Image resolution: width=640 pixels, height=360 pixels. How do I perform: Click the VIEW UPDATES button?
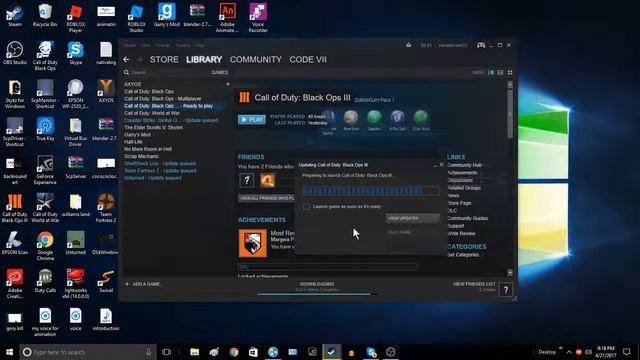click(413, 218)
